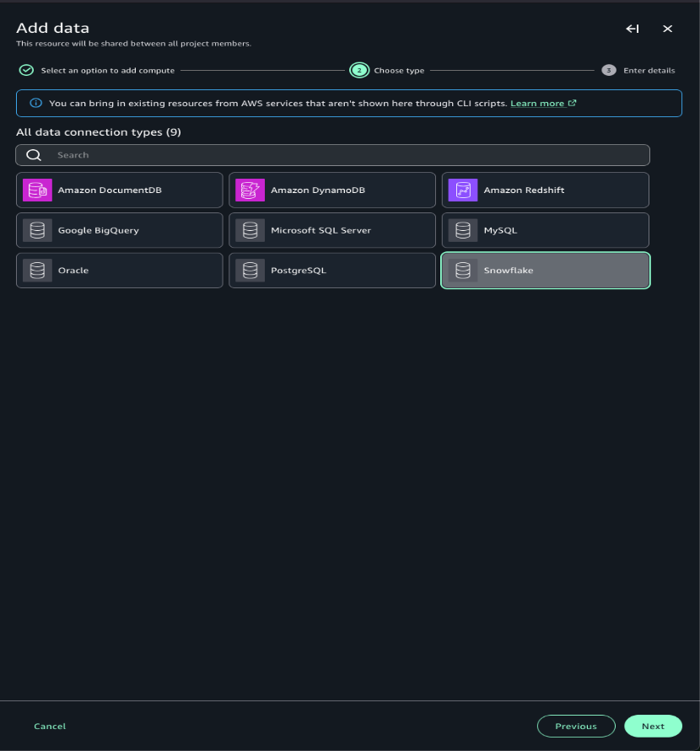The image size is (700, 751).
Task: Select the Amazon Redshift label
Action: coord(525,190)
